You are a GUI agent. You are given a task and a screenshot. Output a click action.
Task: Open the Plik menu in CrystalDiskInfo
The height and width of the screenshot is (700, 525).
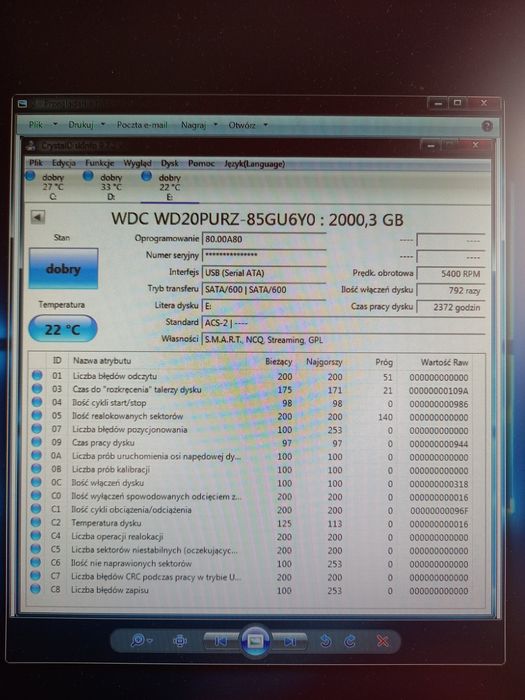click(36, 163)
